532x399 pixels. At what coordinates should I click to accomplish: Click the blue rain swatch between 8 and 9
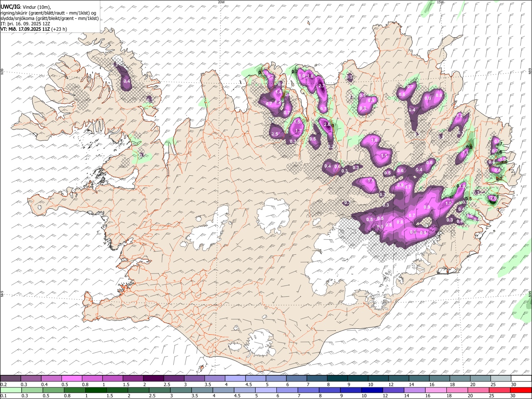(x=330, y=390)
